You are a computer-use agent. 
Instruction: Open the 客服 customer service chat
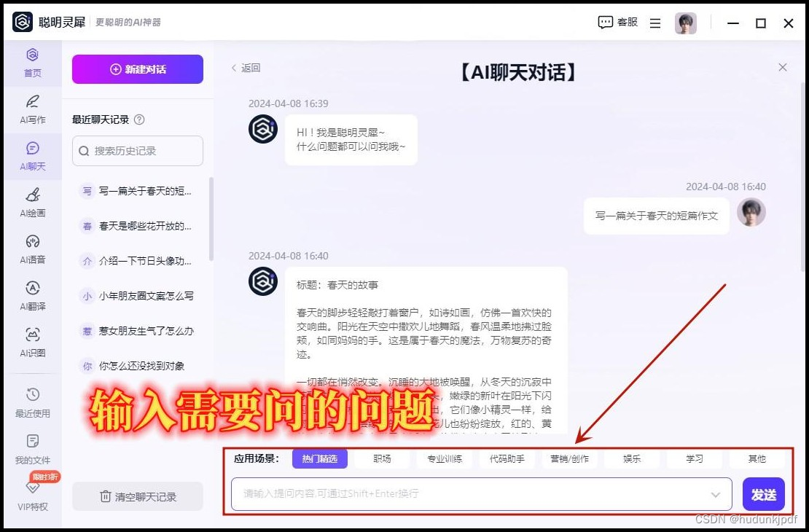[617, 23]
